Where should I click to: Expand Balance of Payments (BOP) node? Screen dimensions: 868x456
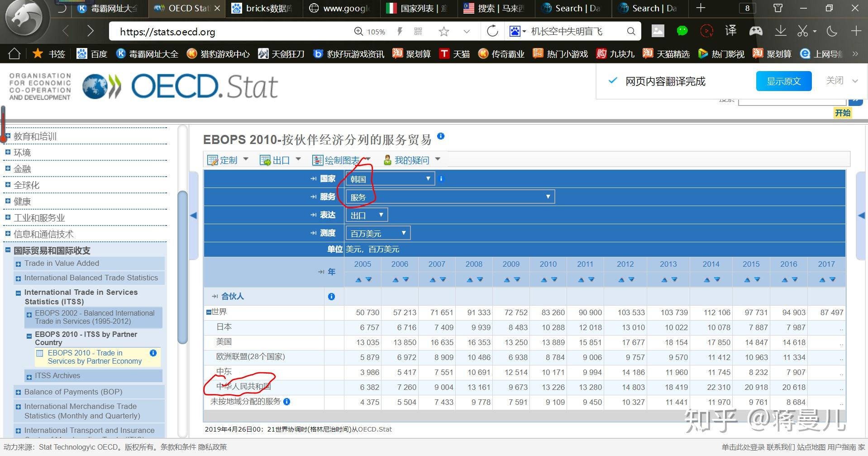(18, 393)
